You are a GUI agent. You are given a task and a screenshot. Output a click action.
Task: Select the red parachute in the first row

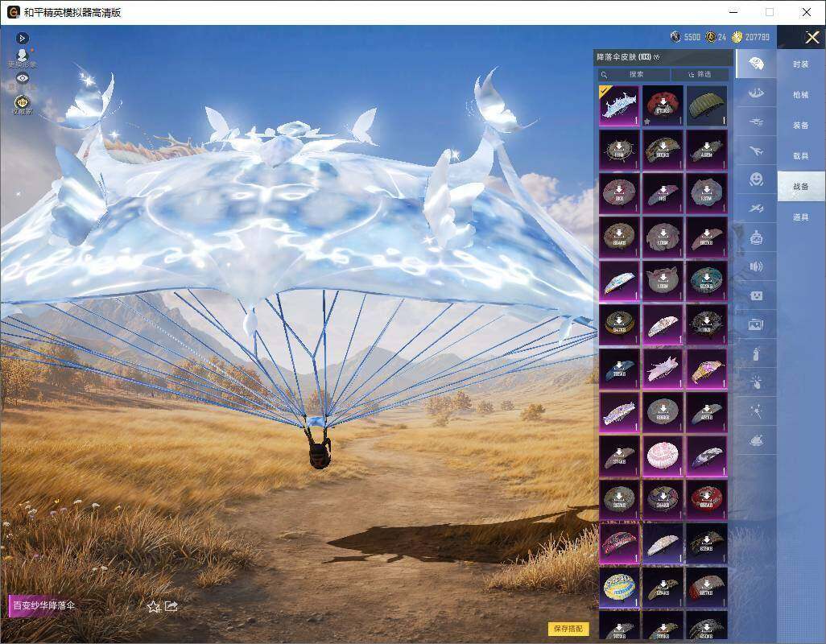click(x=663, y=105)
